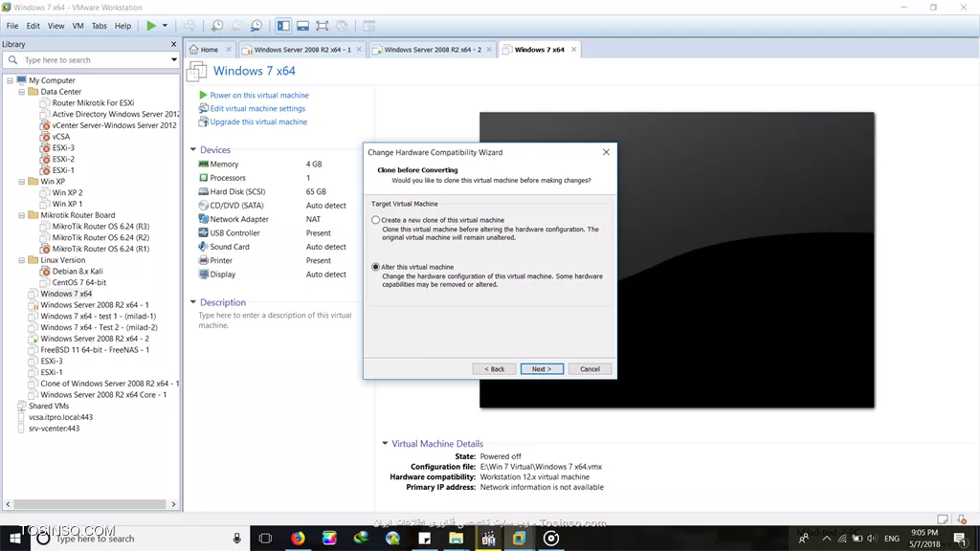Collapse the Linux Version folder
980x551 pixels.
[x=22, y=260]
